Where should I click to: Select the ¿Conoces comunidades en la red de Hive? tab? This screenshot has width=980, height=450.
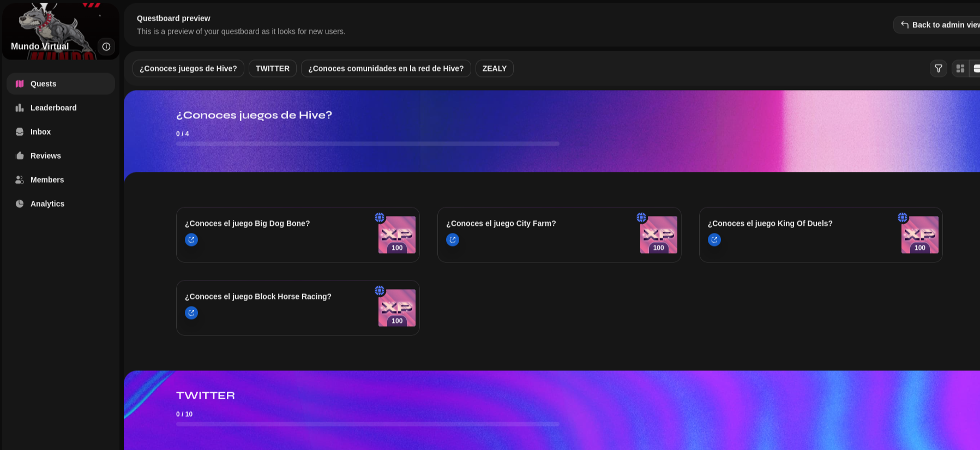click(386, 68)
